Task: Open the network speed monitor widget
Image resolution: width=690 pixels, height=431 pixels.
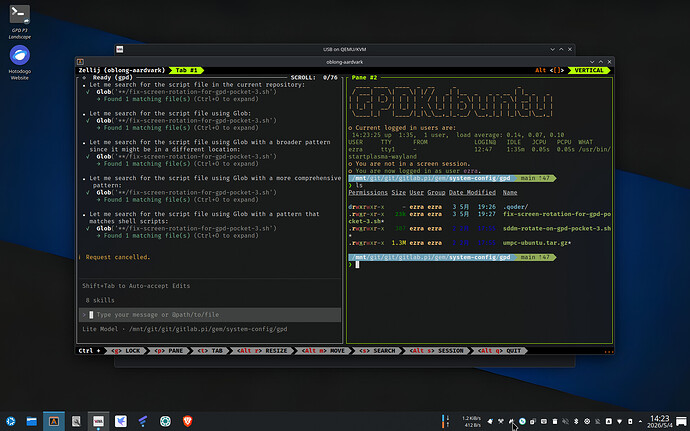Action: [x=462, y=421]
